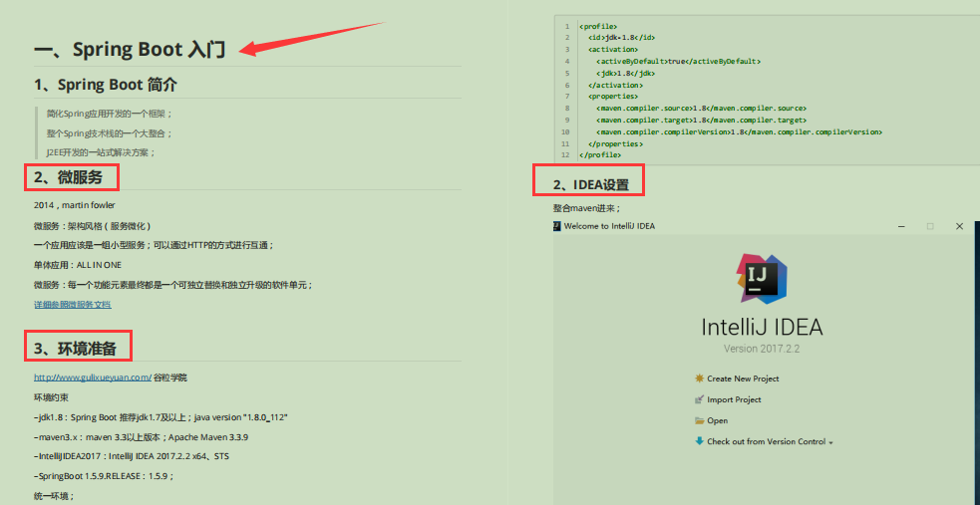Click the Welcome to IntelliJ IDEA title text

(609, 226)
